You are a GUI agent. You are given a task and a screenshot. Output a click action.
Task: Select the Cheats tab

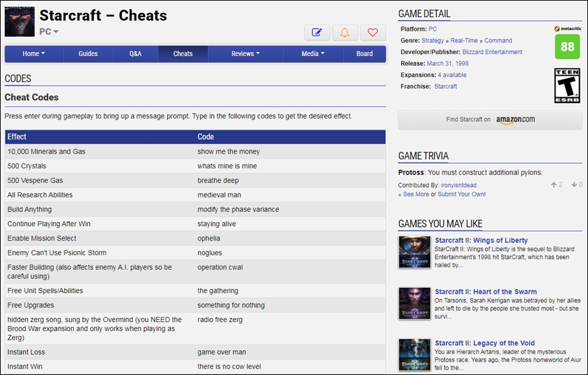click(x=183, y=53)
